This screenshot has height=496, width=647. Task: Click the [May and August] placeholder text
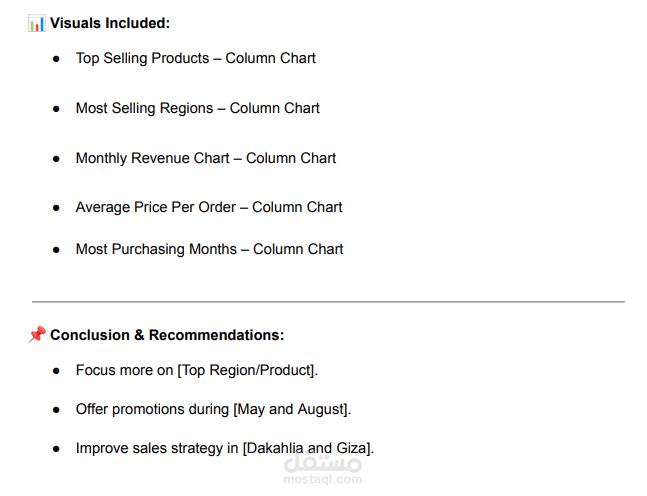(x=291, y=409)
